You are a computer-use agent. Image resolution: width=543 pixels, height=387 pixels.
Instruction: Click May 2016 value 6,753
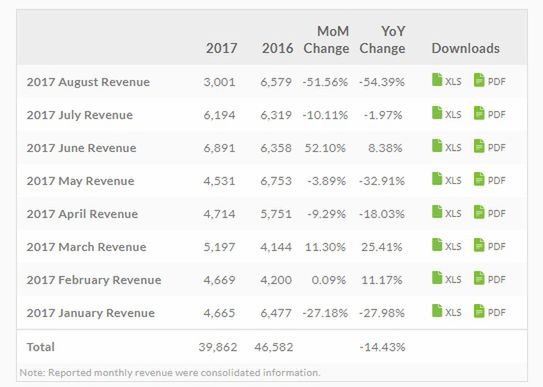[x=276, y=181]
